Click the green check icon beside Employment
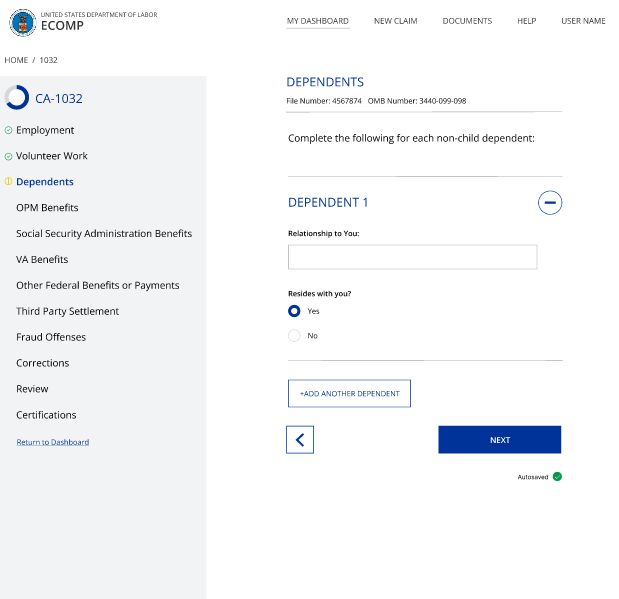 (8, 130)
